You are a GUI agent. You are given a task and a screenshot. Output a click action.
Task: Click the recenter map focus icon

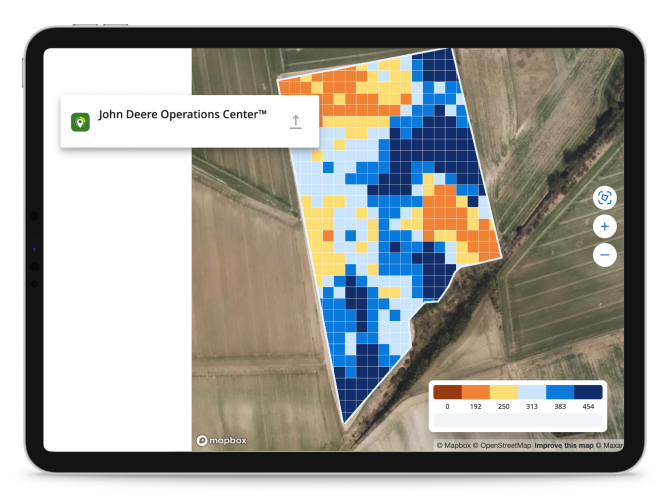(x=604, y=198)
